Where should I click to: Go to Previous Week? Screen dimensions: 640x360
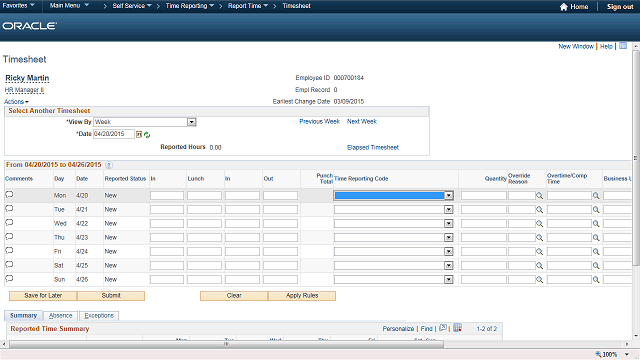[320, 122]
